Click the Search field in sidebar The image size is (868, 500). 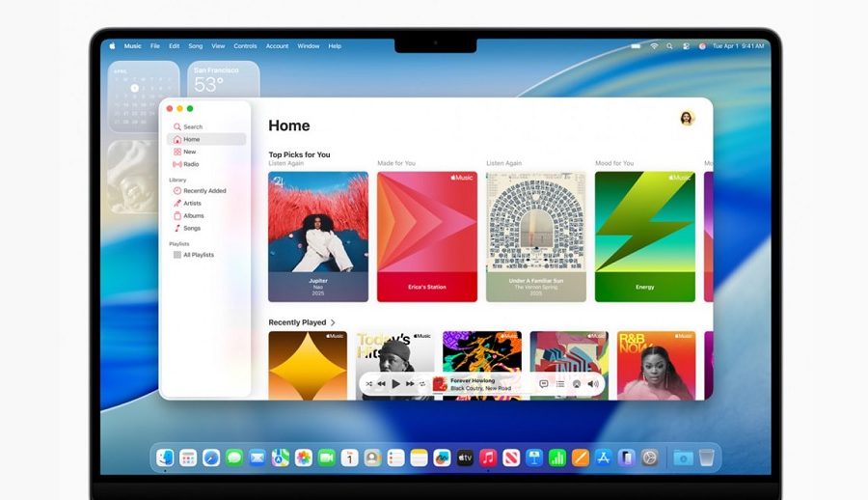pos(194,126)
